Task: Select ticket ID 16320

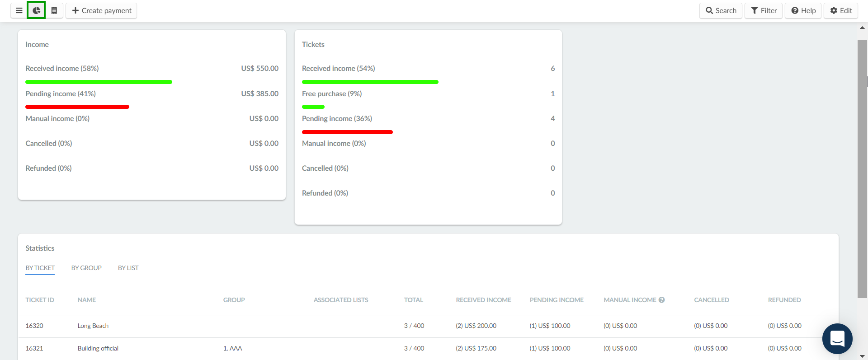Action: click(x=34, y=326)
